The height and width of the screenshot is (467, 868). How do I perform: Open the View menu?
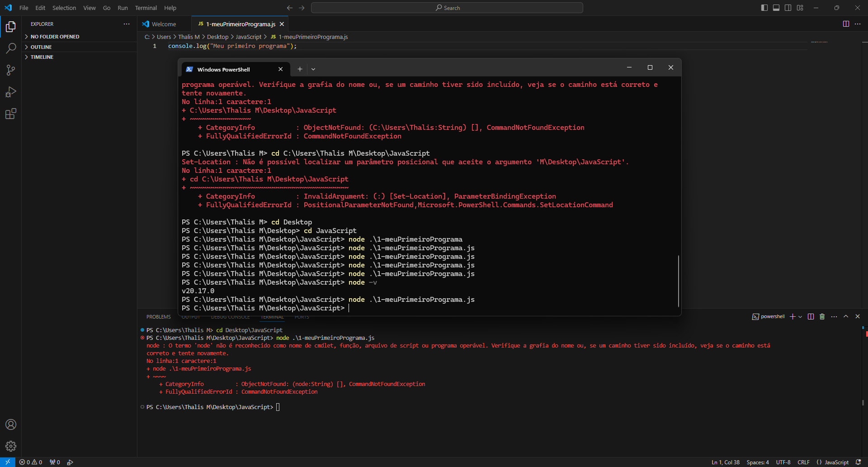point(90,8)
